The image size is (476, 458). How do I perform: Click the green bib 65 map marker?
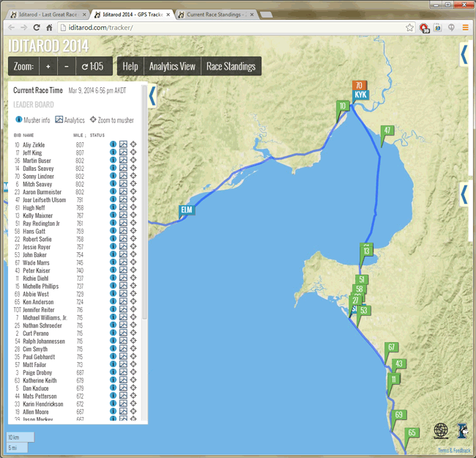[412, 433]
